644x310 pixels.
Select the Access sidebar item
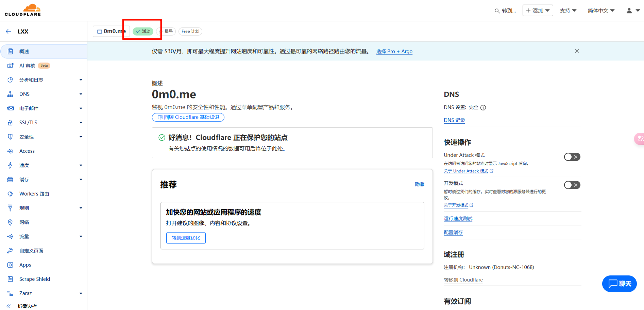[27, 151]
